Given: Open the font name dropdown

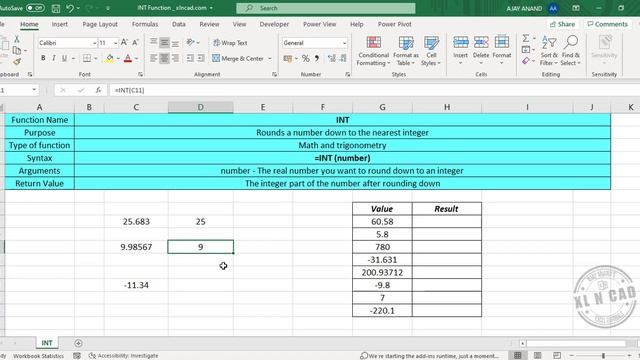Looking at the screenshot, I should 94,43.
